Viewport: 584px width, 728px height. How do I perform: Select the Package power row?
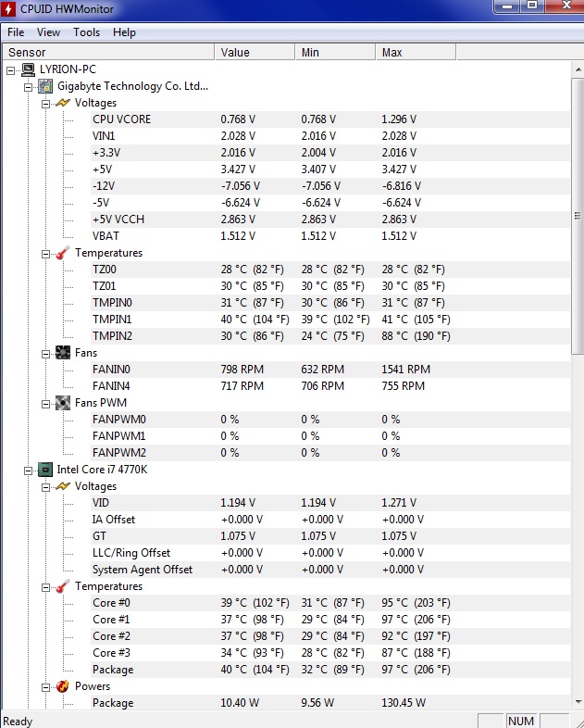click(x=330, y=703)
